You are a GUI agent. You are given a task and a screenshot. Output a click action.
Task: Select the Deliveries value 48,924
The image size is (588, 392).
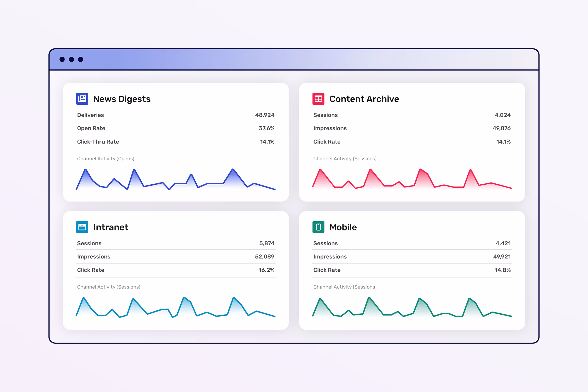tap(265, 115)
